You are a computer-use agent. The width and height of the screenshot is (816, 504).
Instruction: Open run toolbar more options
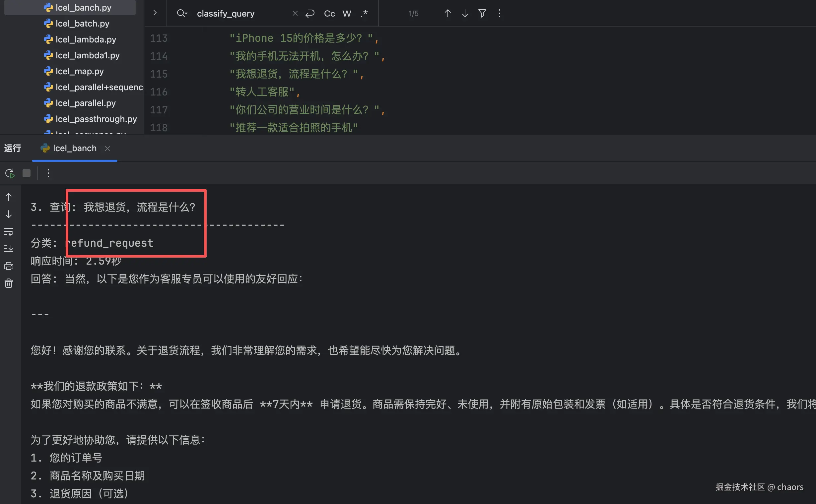48,173
